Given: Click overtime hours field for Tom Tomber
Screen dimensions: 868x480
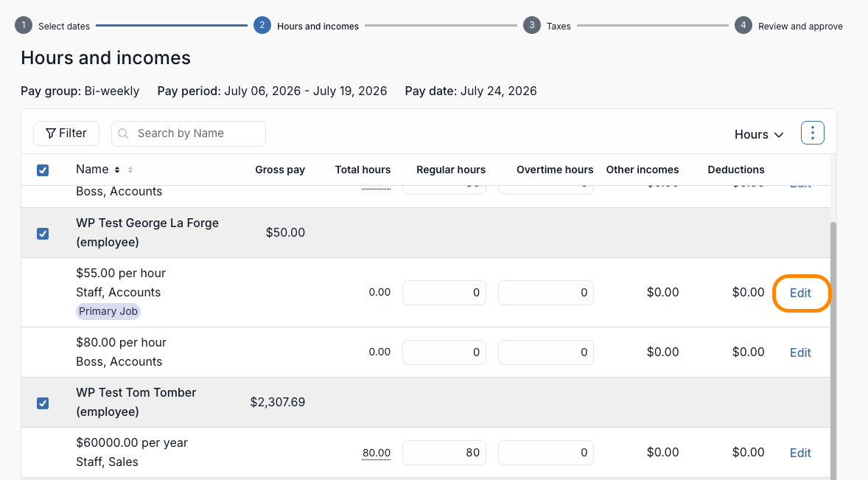Looking at the screenshot, I should pyautogui.click(x=546, y=452).
